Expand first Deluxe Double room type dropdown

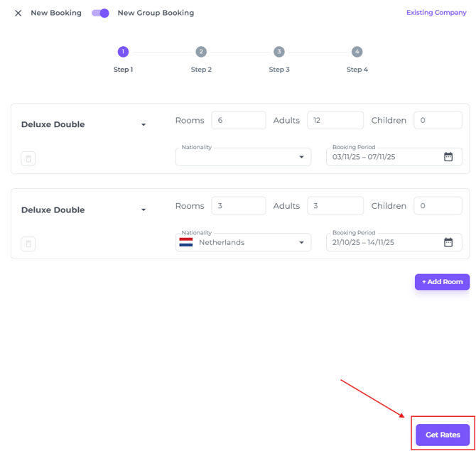144,125
